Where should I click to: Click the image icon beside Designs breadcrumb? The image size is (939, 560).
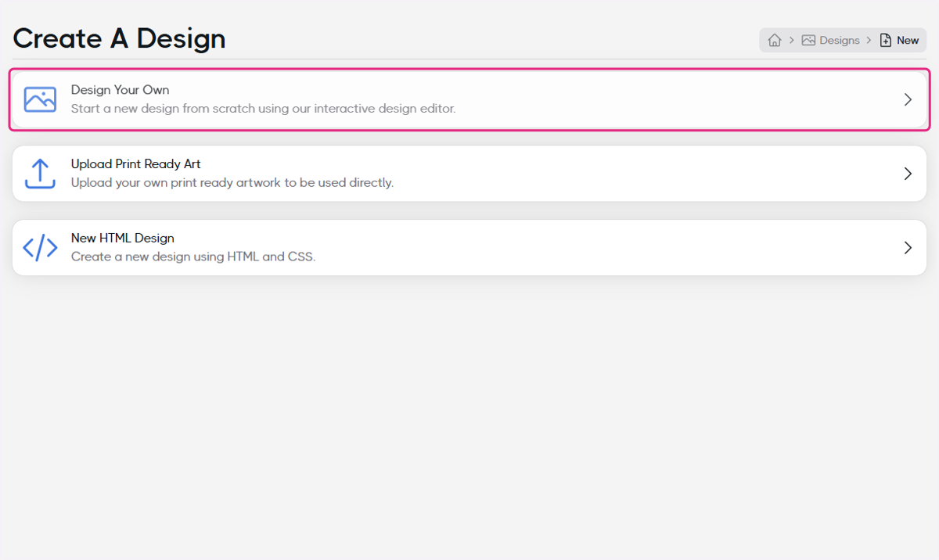(x=808, y=41)
